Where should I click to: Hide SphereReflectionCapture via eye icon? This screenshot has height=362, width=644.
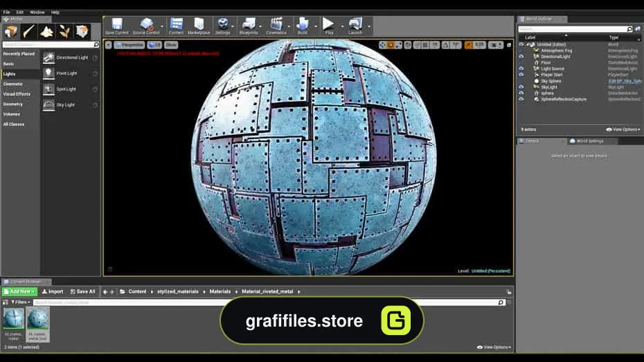tap(521, 99)
